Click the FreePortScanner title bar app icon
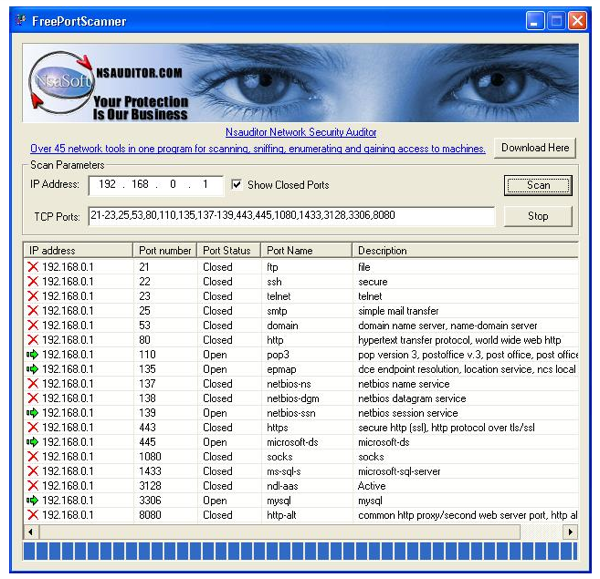Image resolution: width=600 pixels, height=579 pixels. 21,20
